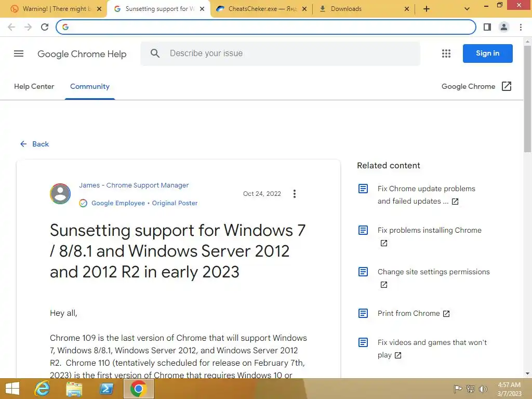532x399 pixels.
Task: Close the CheatsCheker.exe tab
Action: pyautogui.click(x=304, y=9)
